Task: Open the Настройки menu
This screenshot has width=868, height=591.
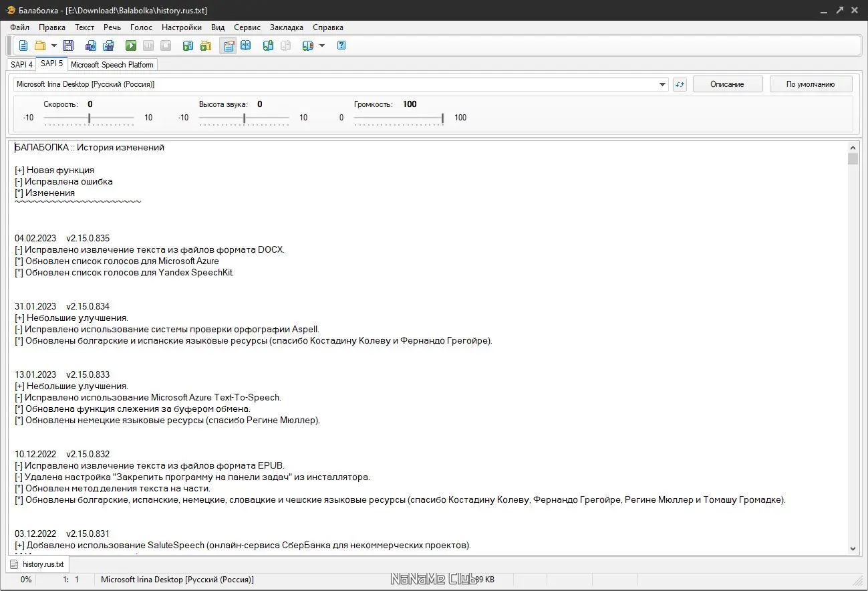Action: coord(182,27)
